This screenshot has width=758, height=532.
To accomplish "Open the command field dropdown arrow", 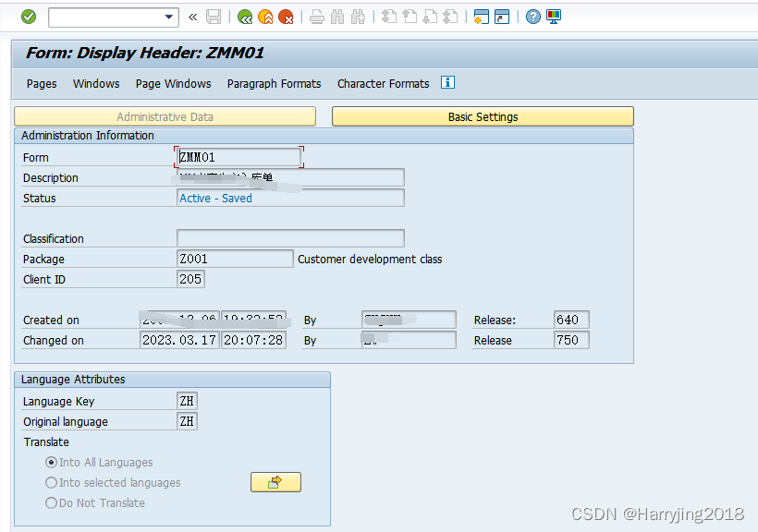I will (167, 17).
